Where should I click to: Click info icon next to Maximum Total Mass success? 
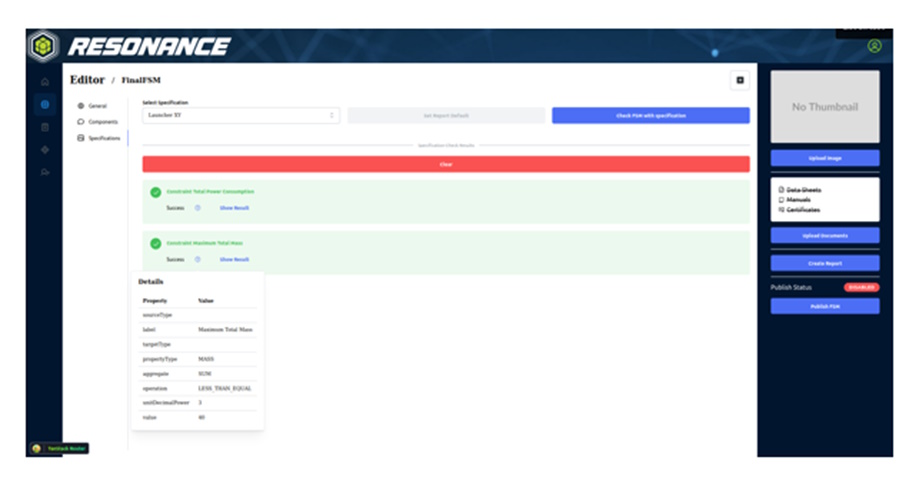pyautogui.click(x=198, y=259)
